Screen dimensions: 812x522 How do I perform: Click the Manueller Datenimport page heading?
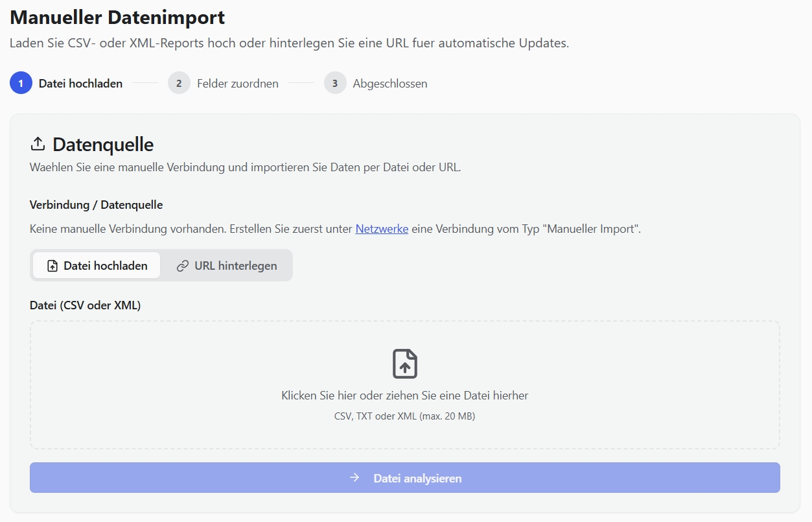117,18
